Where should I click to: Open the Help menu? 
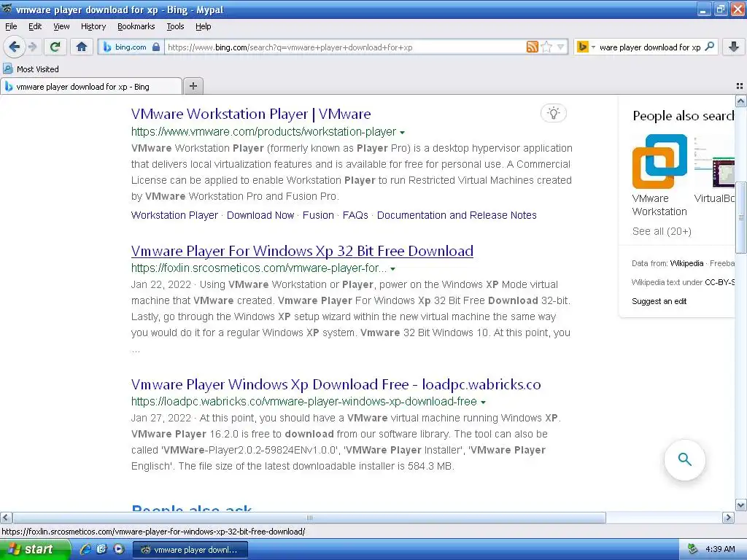[203, 26]
